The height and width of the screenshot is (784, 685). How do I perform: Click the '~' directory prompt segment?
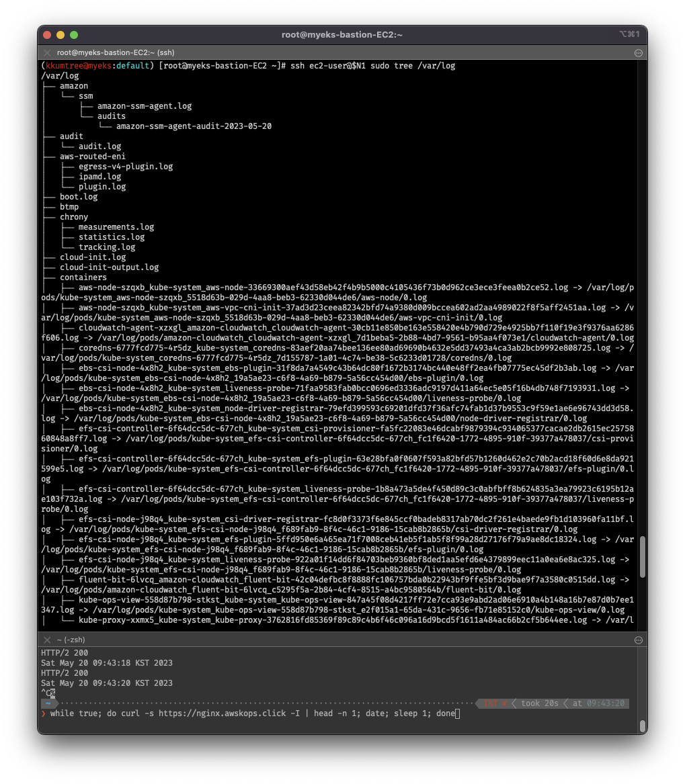48,703
